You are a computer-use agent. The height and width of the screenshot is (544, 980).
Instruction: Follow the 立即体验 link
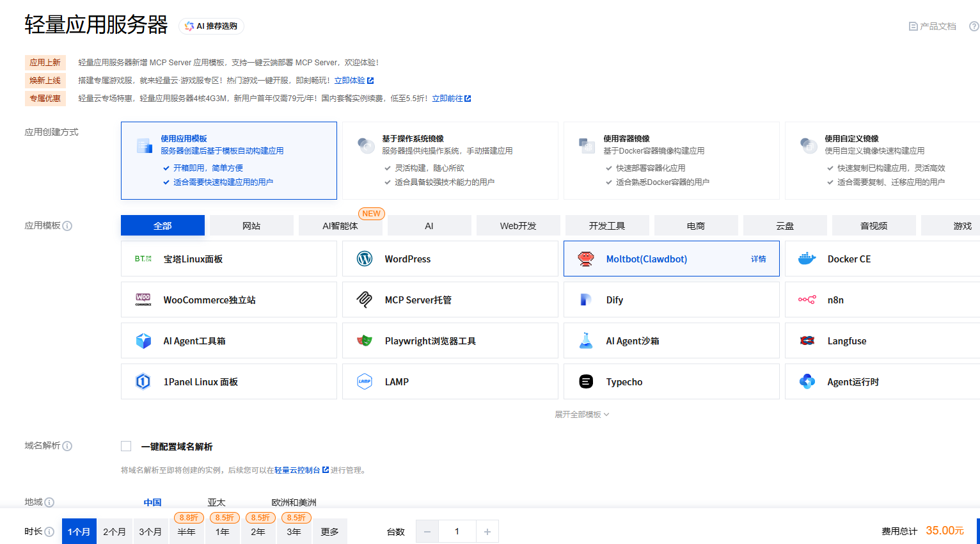354,81
